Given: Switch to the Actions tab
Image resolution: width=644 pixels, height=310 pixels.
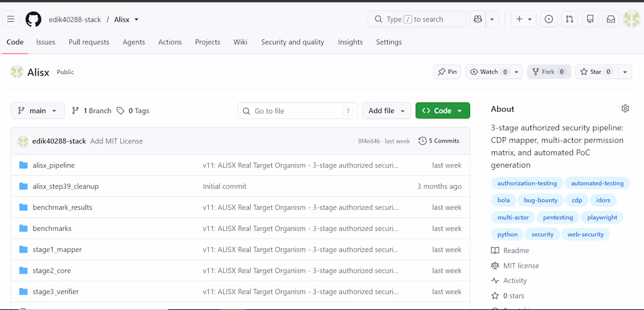Looking at the screenshot, I should coord(170,42).
